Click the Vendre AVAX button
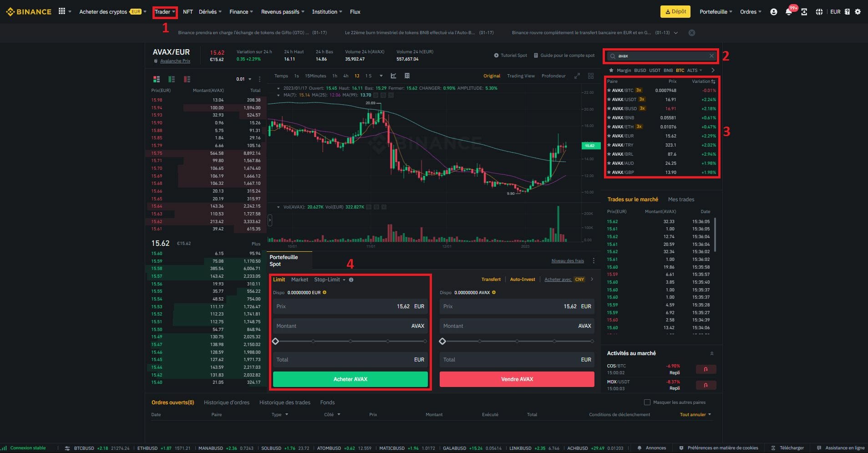 click(517, 379)
